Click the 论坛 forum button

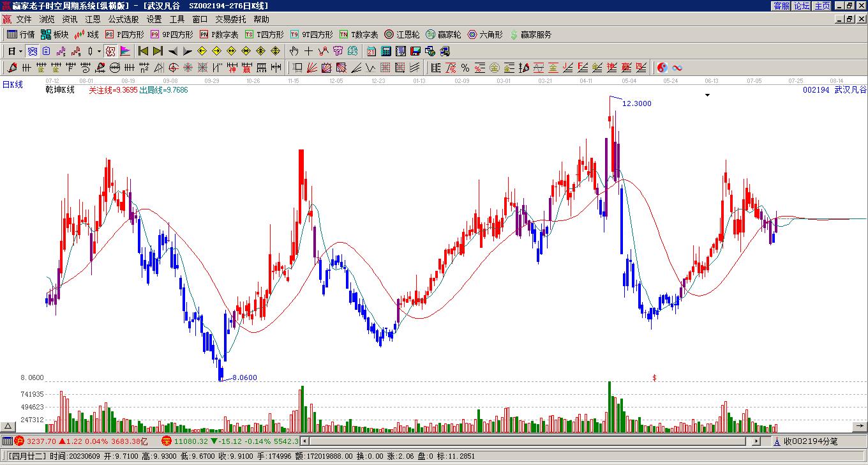802,6
